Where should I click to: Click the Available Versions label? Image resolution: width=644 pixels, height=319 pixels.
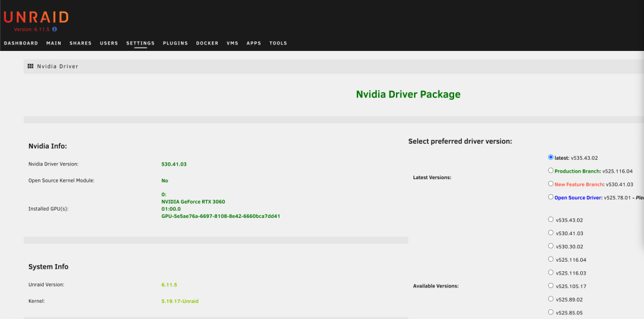coord(436,285)
